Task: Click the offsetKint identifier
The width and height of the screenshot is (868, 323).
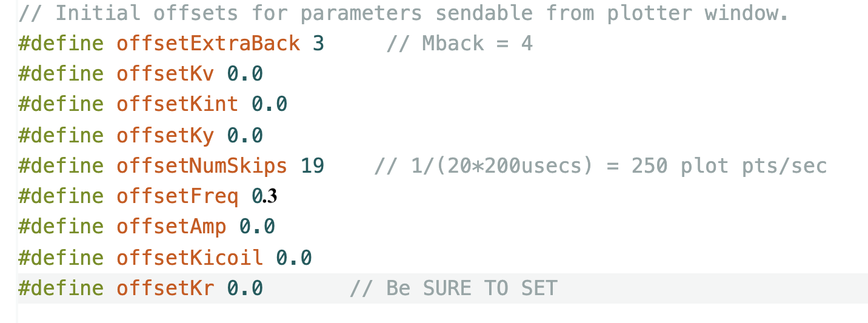Action: coord(177,104)
